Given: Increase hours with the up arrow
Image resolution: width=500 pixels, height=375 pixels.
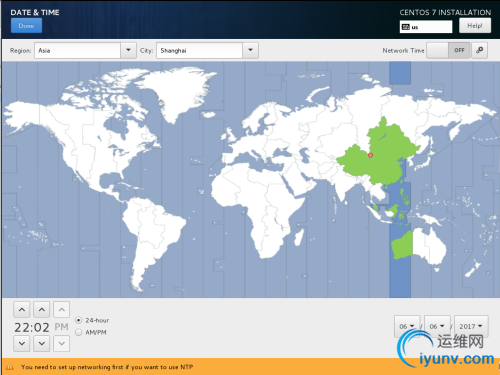Looking at the screenshot, I should (22, 310).
